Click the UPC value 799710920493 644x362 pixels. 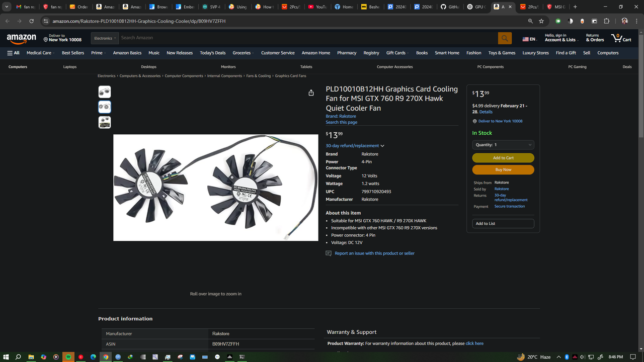pos(376,192)
